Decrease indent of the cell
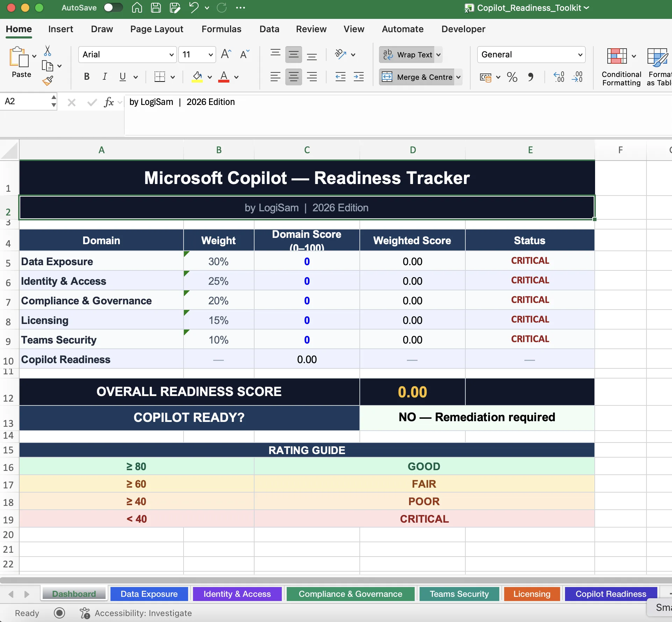The height and width of the screenshot is (622, 672). 341,77
